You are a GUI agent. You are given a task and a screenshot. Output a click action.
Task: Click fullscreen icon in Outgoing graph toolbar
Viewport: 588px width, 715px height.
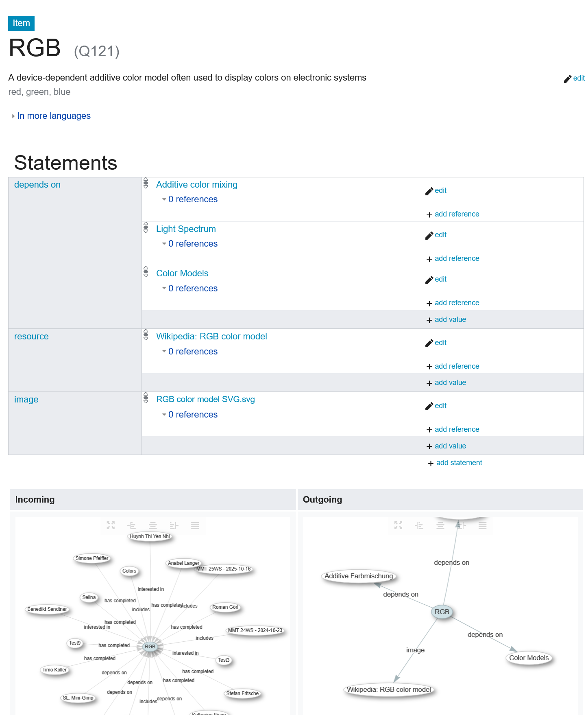[x=398, y=525]
